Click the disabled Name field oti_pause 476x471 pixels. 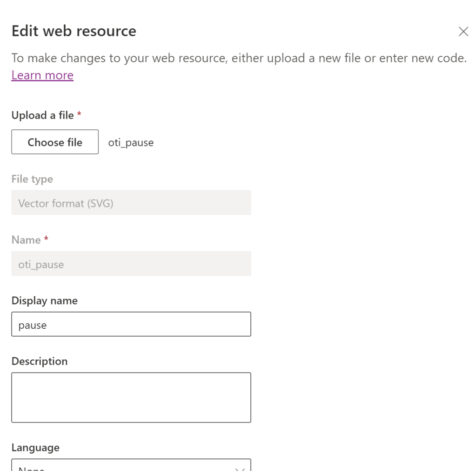[x=131, y=264]
